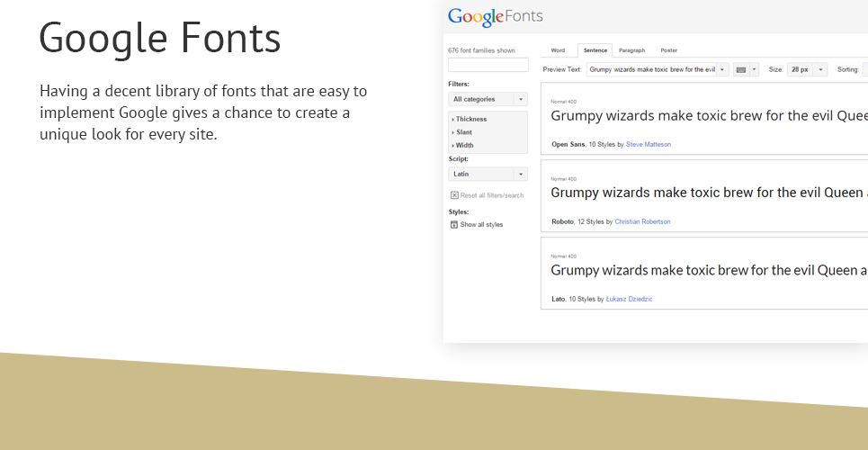The image size is (868, 450).
Task: Open Christian Robertson author link
Action: 642,221
